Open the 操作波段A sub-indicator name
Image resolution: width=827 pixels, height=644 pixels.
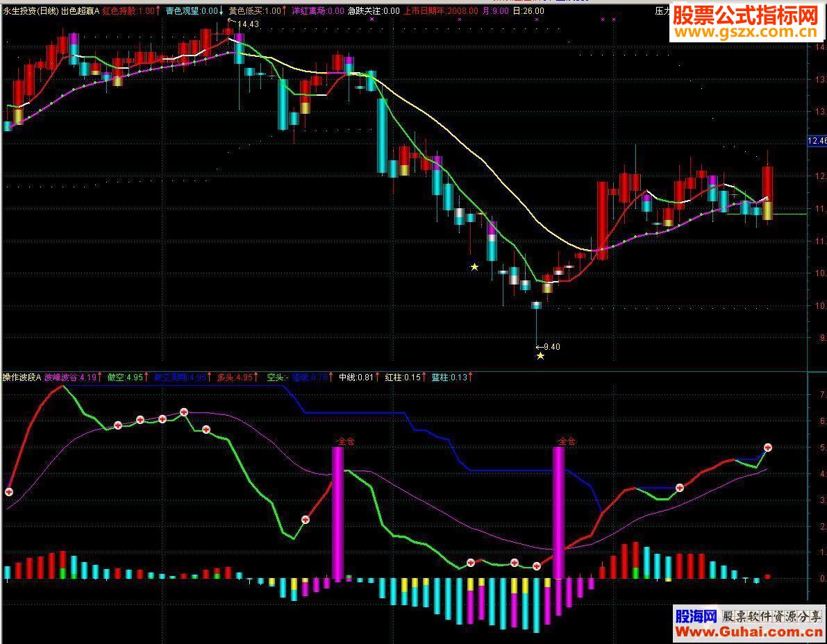pyautogui.click(x=22, y=378)
